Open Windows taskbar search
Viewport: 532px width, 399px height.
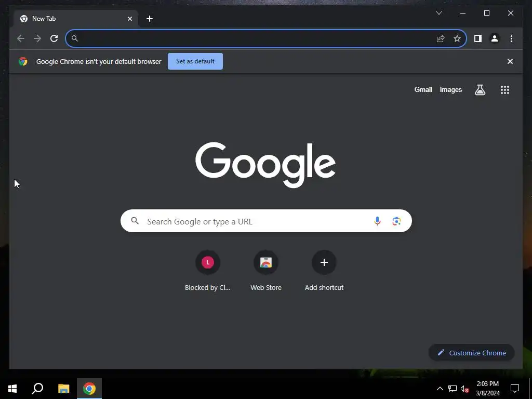click(x=37, y=389)
